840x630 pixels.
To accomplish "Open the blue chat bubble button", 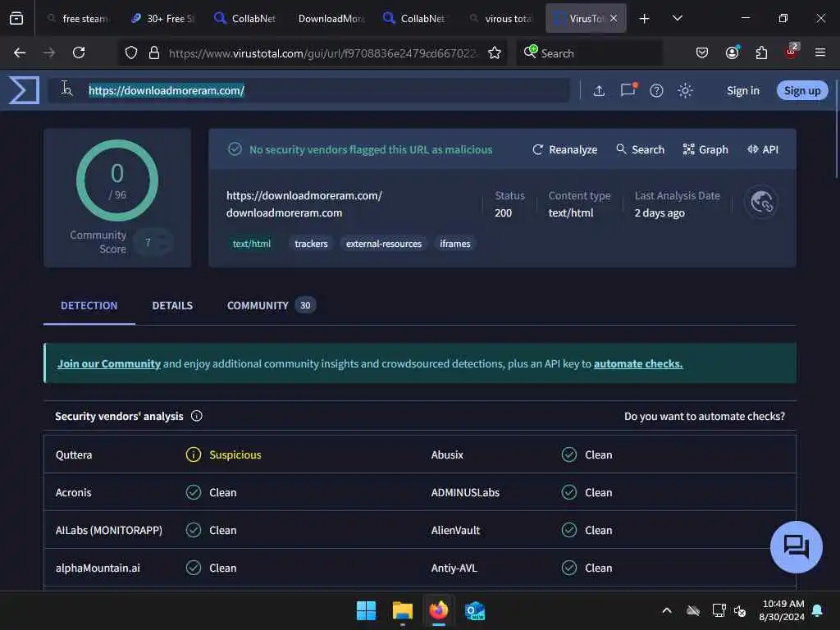I will [796, 547].
